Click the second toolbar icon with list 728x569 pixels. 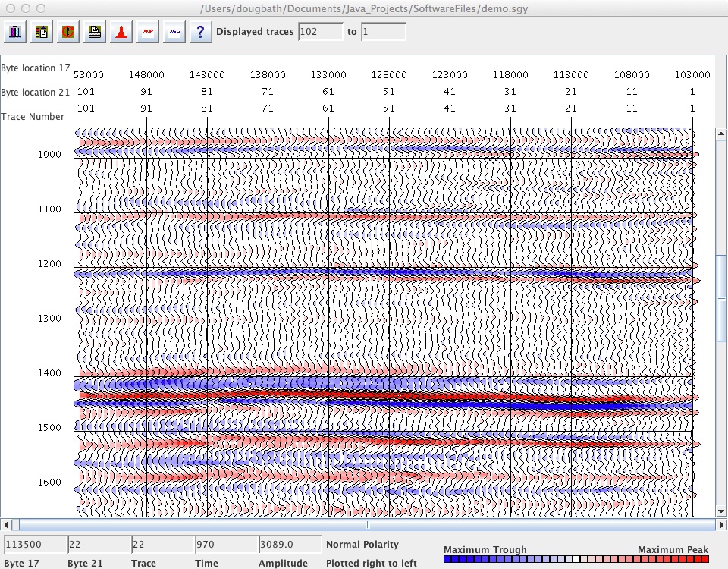[42, 32]
